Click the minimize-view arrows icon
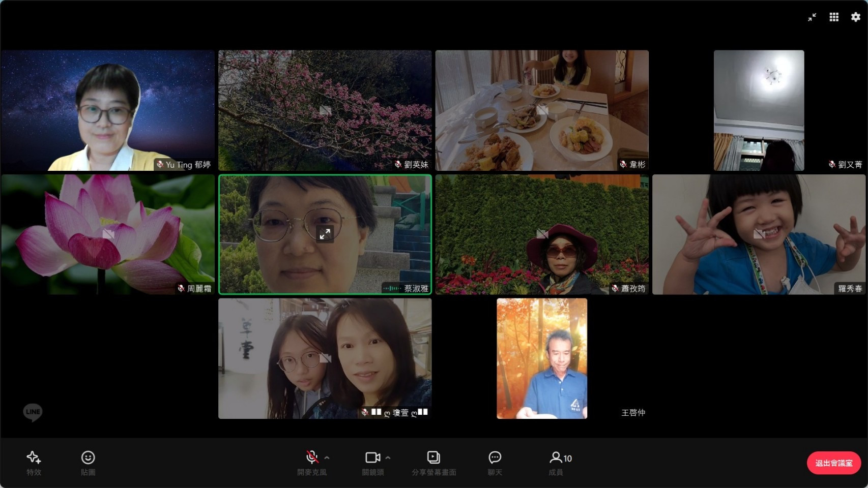Image resolution: width=868 pixels, height=488 pixels. pos(812,17)
